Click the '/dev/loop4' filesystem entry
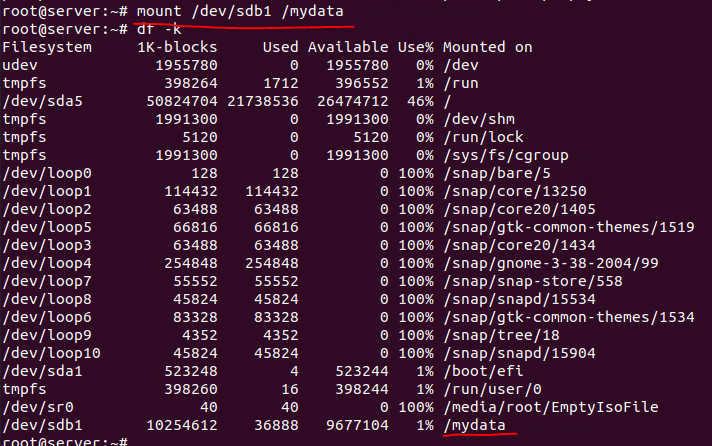This screenshot has height=446, width=712. coord(47,263)
